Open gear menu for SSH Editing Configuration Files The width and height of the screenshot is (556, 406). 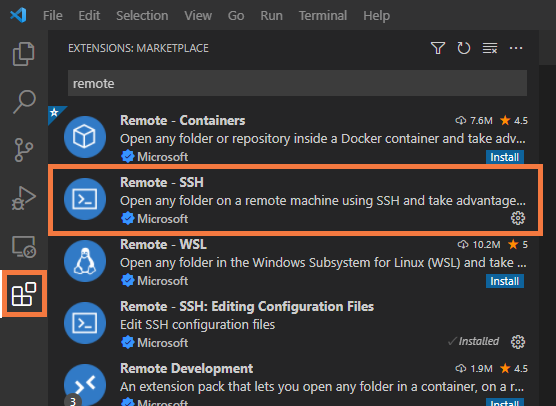(x=518, y=342)
